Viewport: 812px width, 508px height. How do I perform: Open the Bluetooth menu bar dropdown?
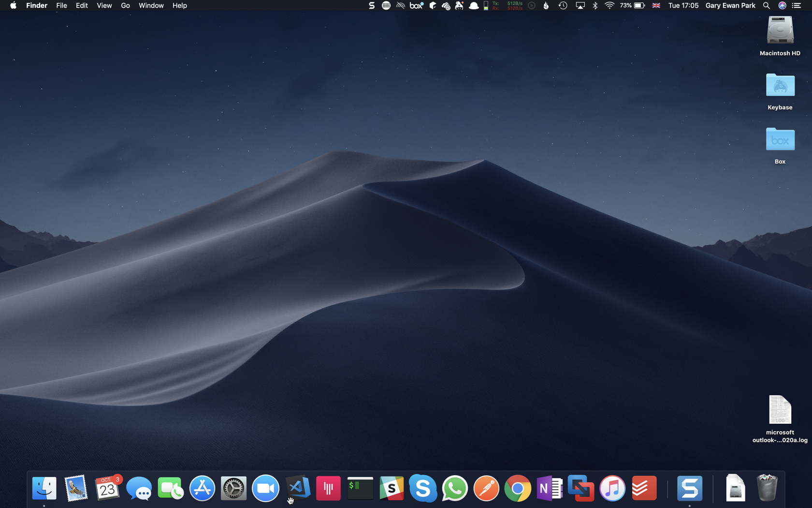tap(595, 6)
